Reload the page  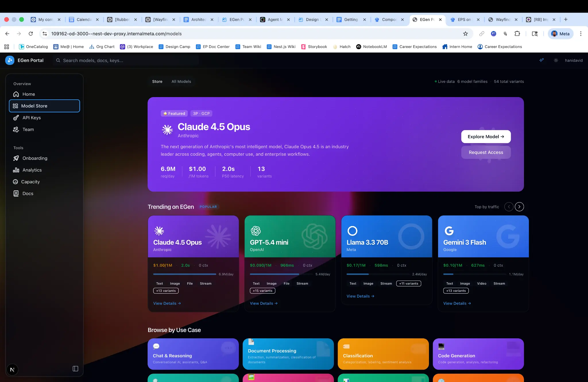click(31, 34)
